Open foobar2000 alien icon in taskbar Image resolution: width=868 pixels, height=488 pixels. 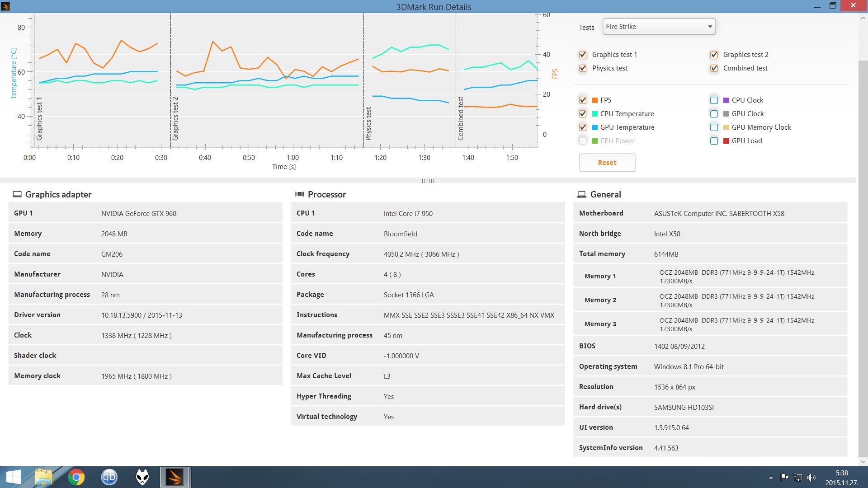(142, 477)
